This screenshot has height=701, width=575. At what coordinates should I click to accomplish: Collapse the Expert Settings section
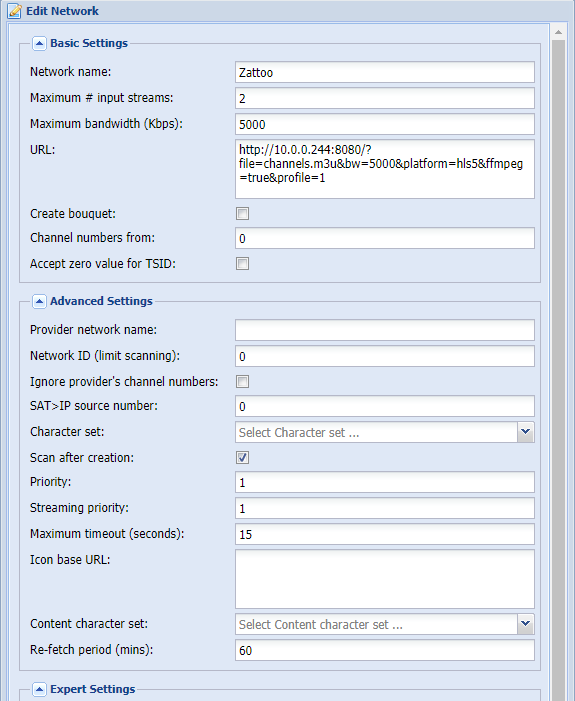point(39,689)
